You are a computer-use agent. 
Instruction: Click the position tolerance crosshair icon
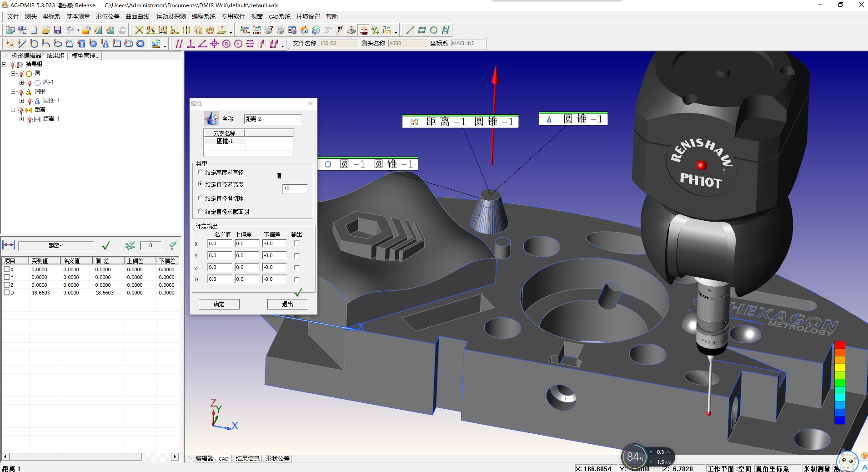tap(215, 44)
